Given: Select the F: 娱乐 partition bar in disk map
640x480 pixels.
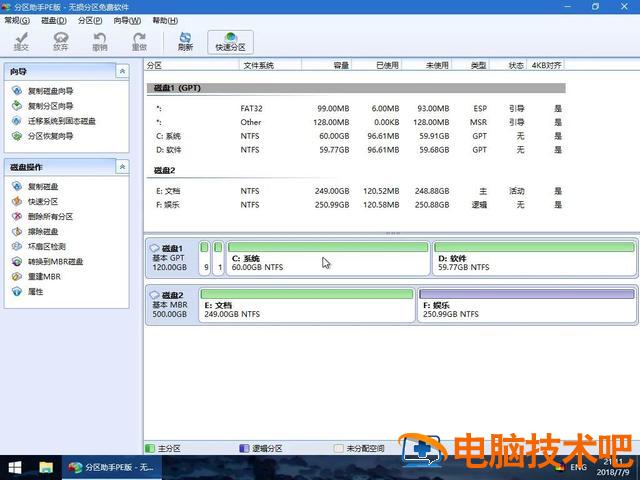Looking at the screenshot, I should [527, 307].
